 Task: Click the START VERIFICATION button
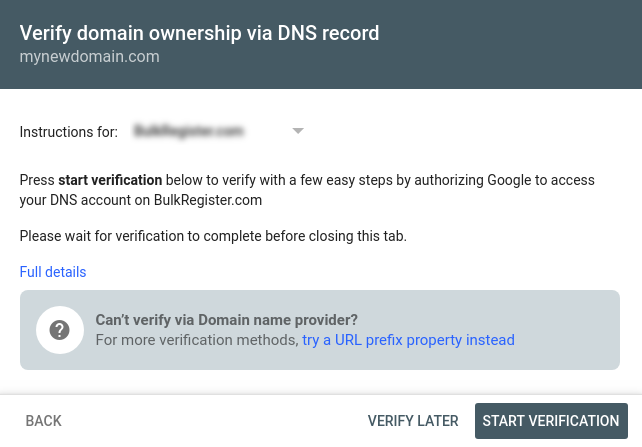pyautogui.click(x=551, y=421)
